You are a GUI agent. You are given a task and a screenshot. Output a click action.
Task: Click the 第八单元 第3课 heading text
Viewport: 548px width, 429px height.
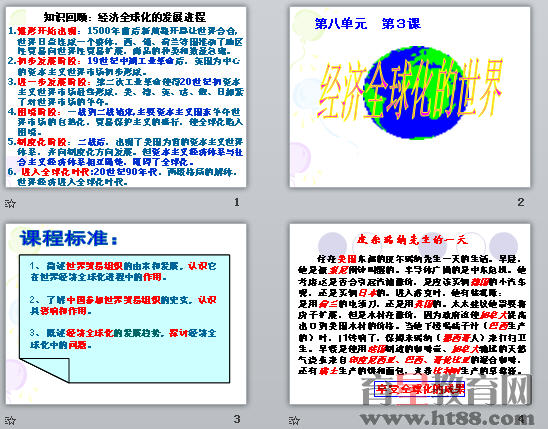(x=368, y=24)
